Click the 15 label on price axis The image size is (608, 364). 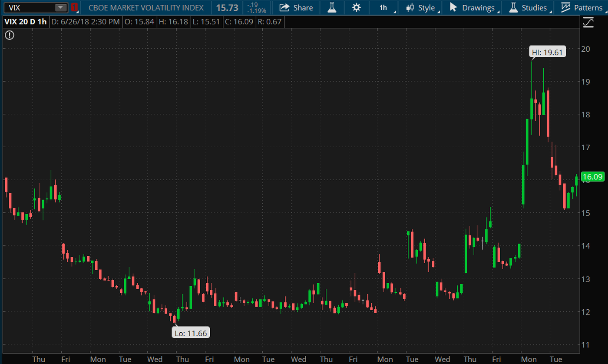(586, 213)
